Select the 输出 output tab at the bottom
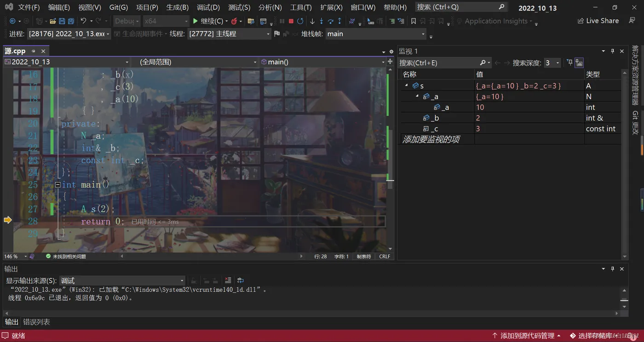 (x=11, y=322)
